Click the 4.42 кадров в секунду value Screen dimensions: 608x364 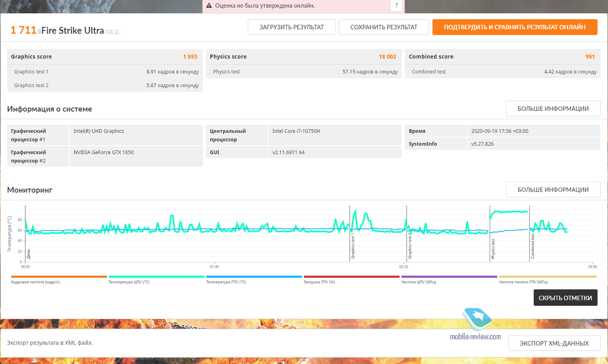pyautogui.click(x=571, y=72)
